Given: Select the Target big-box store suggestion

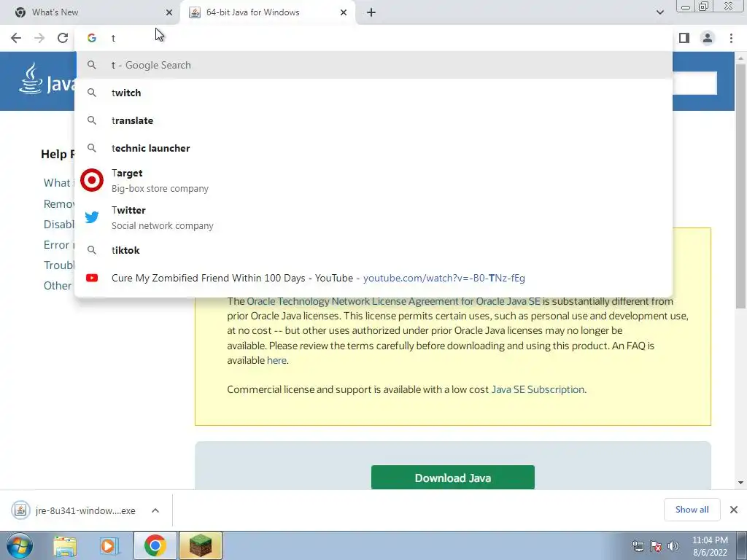Looking at the screenshot, I should [373, 181].
